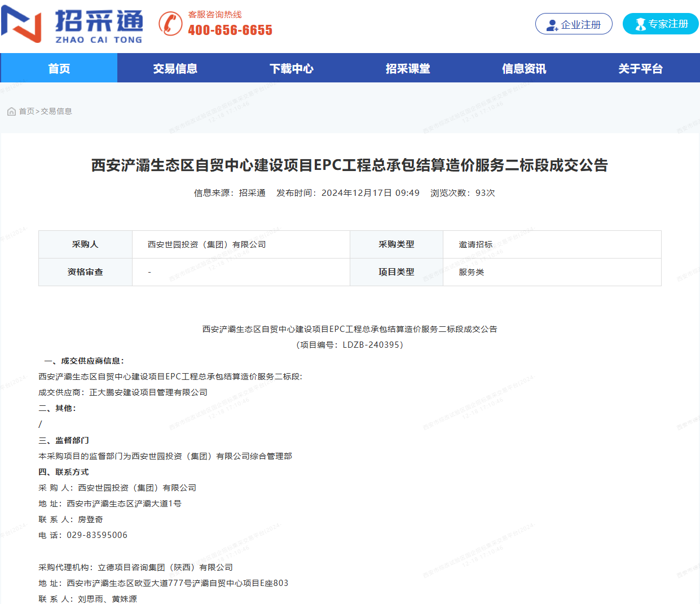Click the 首页 breadcrumb link

coord(27,112)
